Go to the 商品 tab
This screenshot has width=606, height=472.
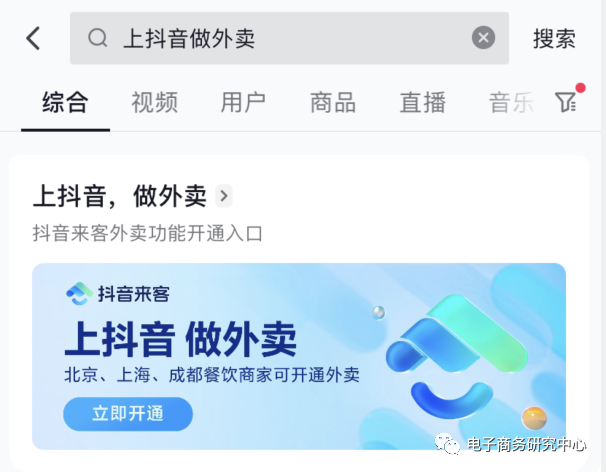[x=333, y=102]
